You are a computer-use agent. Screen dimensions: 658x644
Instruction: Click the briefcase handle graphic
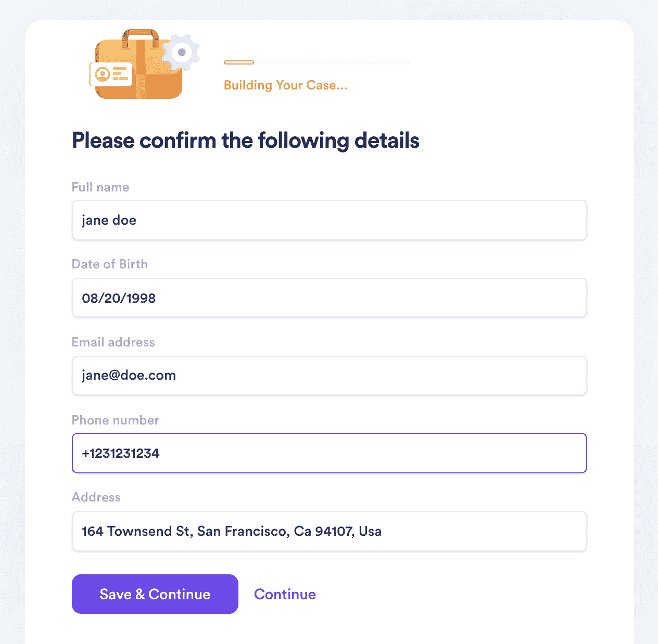point(140,37)
